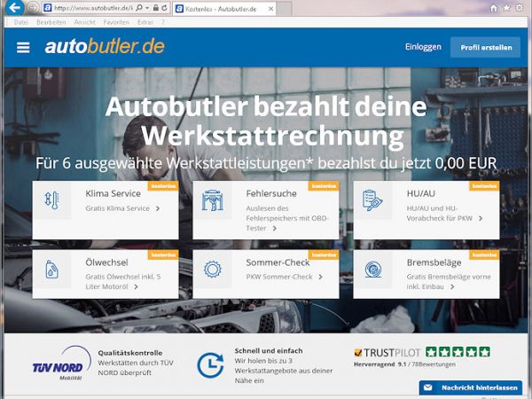Click the lock security icon in address bar

[x=156, y=8]
